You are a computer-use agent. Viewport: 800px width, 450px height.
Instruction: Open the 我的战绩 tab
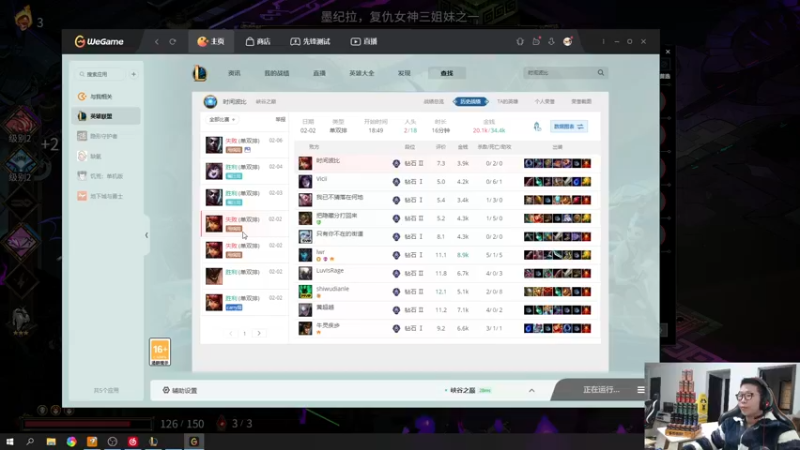pyautogui.click(x=277, y=73)
